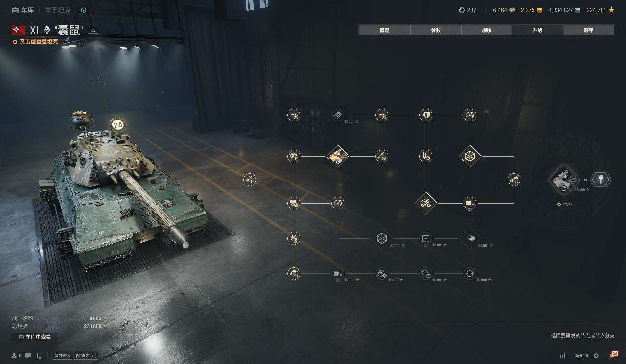Select the leftmost standalone upgrade tree node

click(250, 180)
